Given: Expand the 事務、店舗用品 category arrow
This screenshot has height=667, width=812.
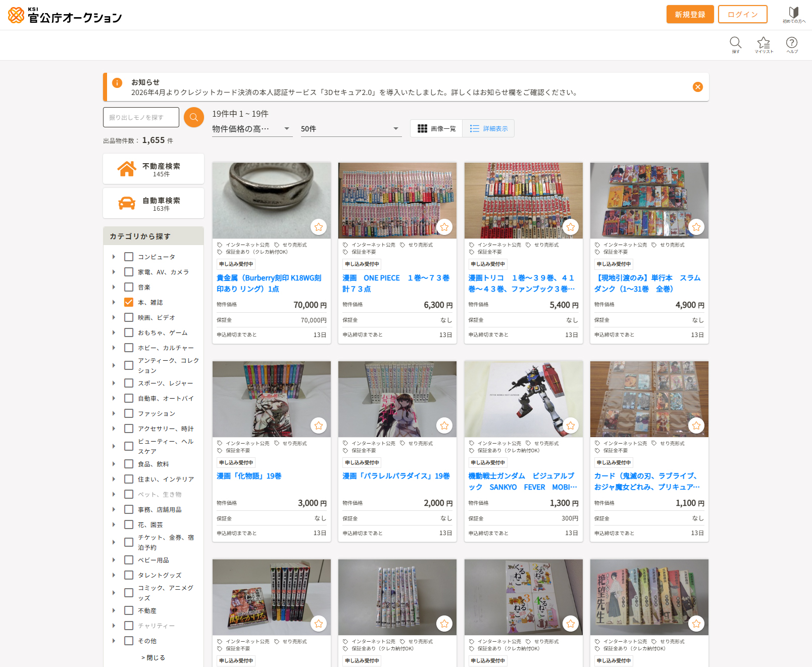Looking at the screenshot, I should 114,509.
